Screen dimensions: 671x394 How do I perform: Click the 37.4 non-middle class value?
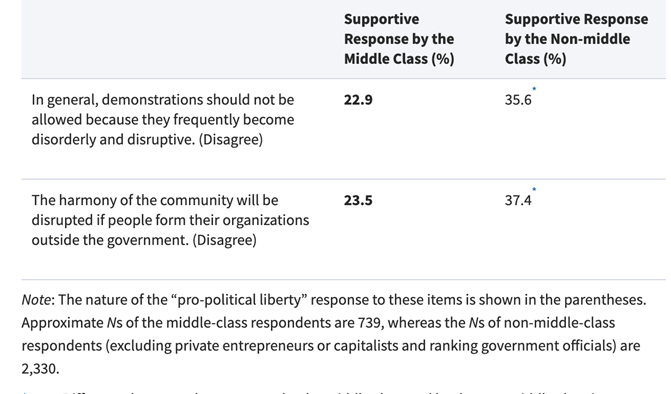[518, 200]
